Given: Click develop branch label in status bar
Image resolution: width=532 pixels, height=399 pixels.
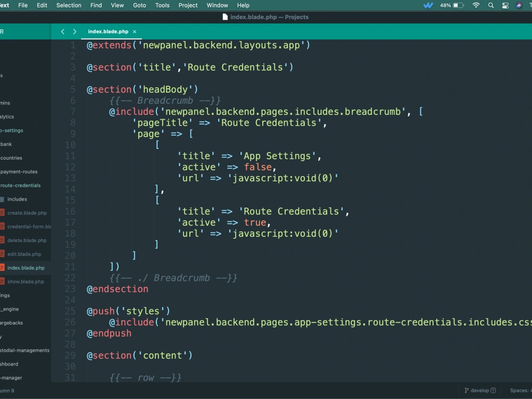Looking at the screenshot, I should (x=480, y=390).
